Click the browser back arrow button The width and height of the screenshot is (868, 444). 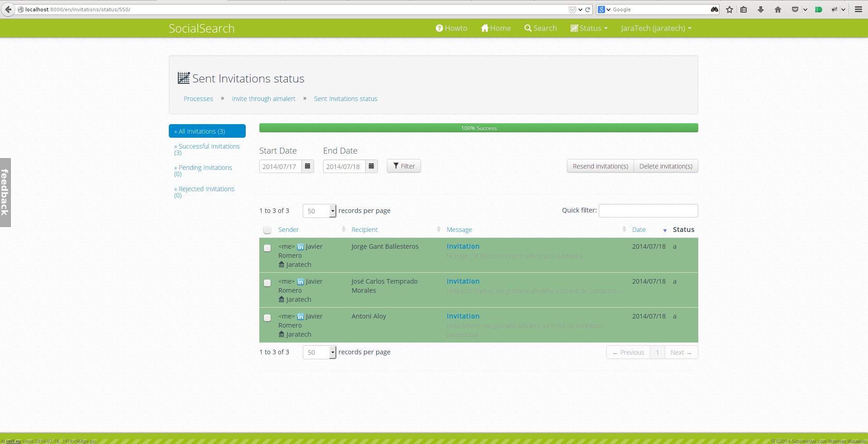8,10
